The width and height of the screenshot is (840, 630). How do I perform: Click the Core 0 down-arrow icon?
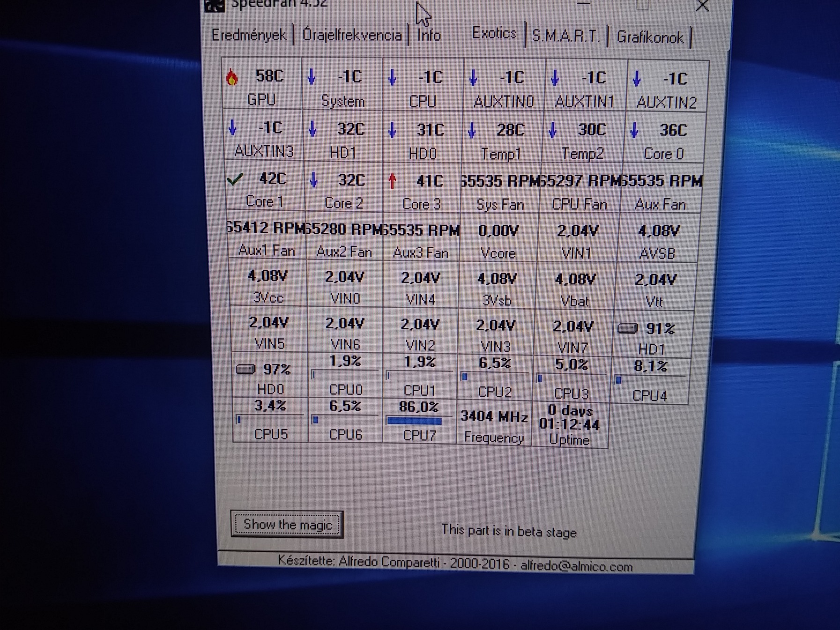pos(634,130)
